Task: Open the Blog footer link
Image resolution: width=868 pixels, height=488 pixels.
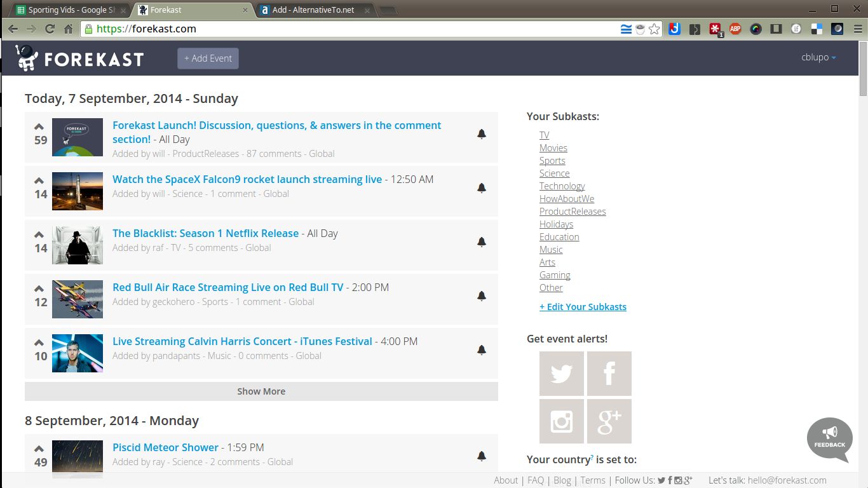Action: pos(562,480)
